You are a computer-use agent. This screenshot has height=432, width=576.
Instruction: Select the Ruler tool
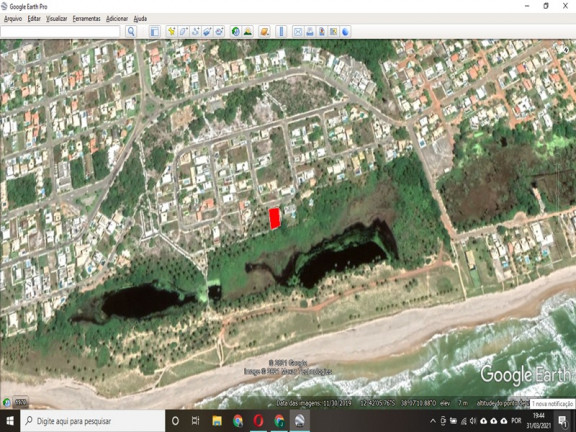pyautogui.click(x=281, y=32)
